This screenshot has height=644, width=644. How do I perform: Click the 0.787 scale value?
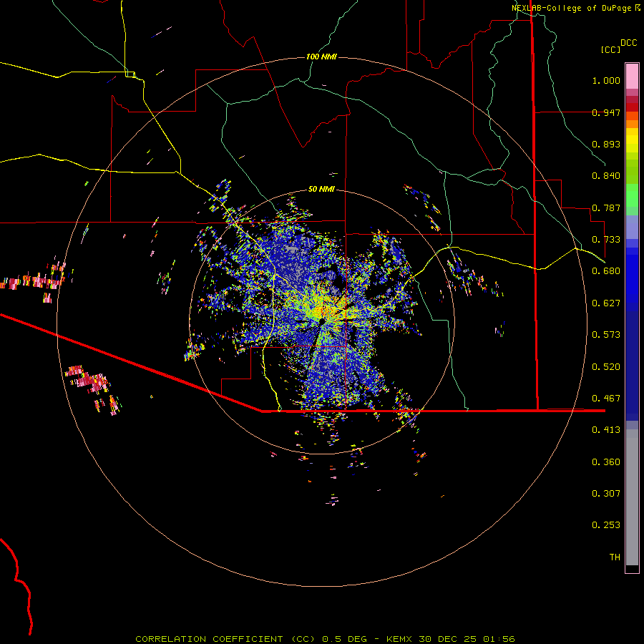(606, 208)
